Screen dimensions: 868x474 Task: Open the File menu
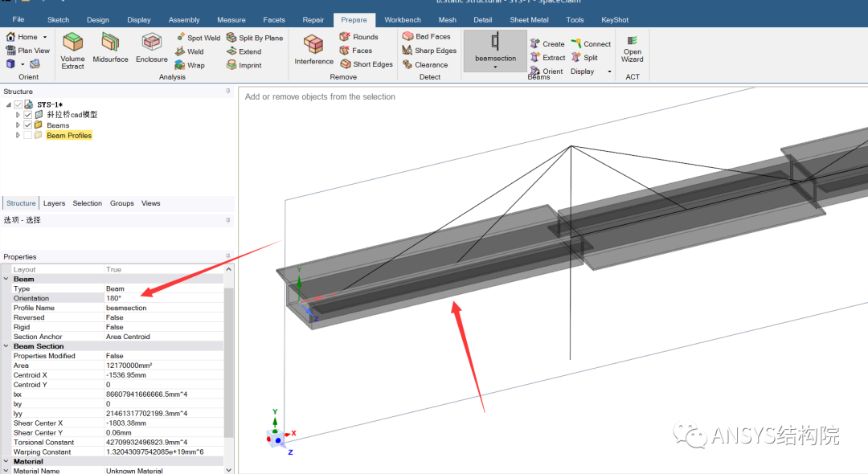tap(18, 19)
